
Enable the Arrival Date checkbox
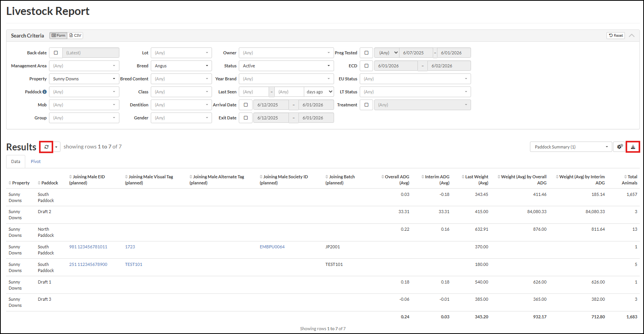246,105
